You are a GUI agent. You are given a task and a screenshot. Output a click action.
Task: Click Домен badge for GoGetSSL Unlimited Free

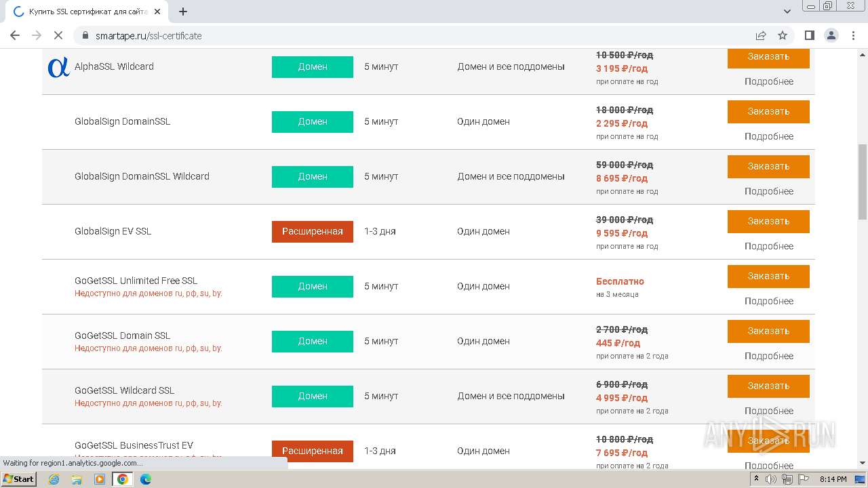tap(313, 287)
